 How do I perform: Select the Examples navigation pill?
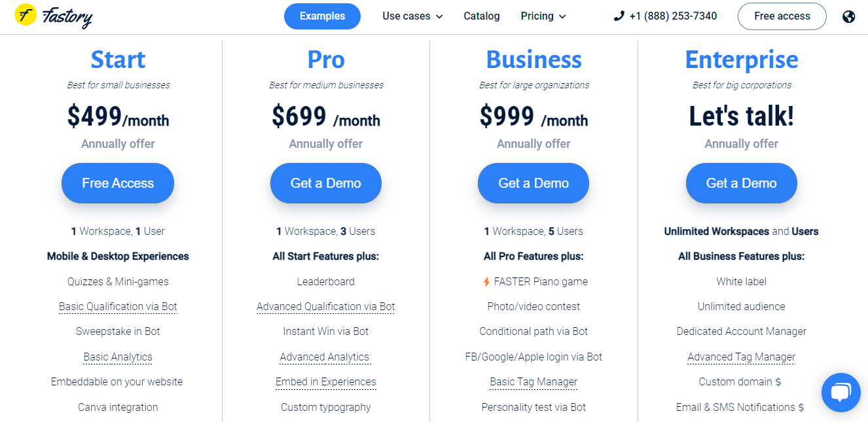pos(322,16)
